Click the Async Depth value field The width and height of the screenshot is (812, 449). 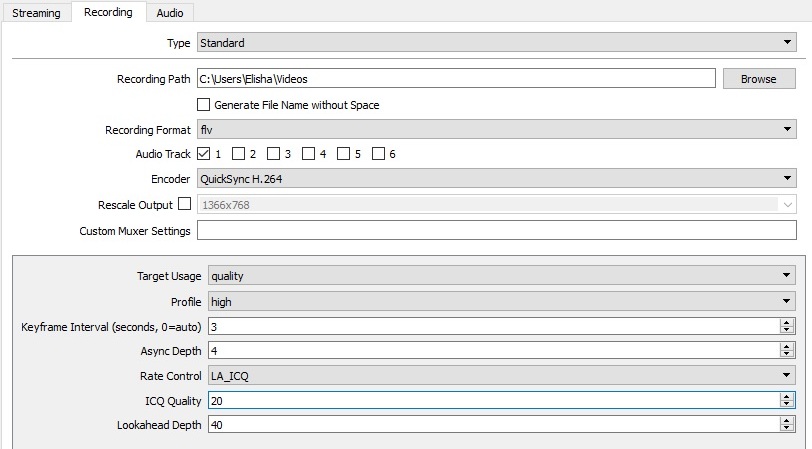pyautogui.click(x=494, y=351)
